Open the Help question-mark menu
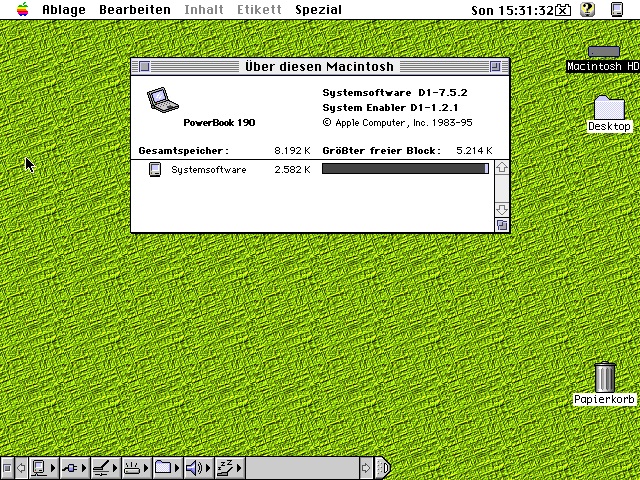The width and height of the screenshot is (640, 480). point(587,9)
